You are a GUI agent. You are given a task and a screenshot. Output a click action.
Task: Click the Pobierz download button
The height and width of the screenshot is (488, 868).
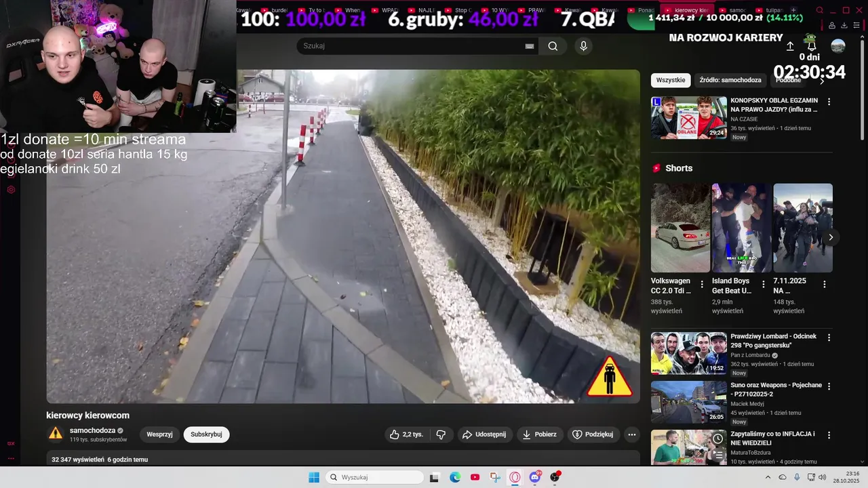coord(539,434)
